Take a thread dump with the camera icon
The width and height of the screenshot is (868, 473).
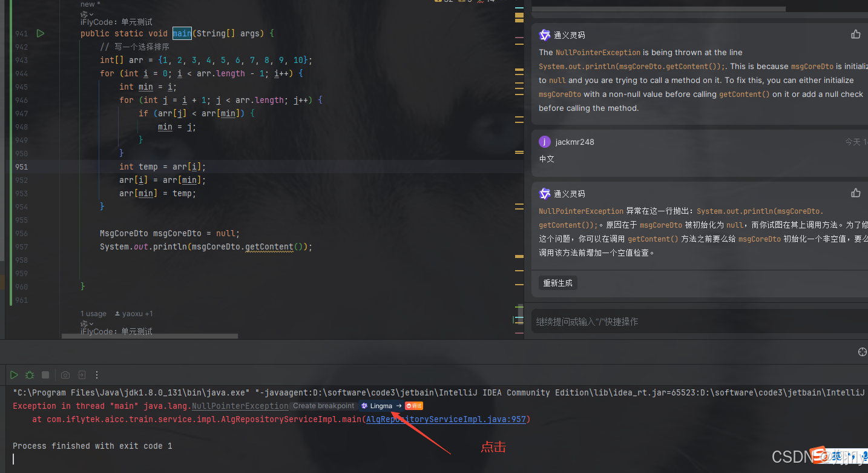click(65, 375)
